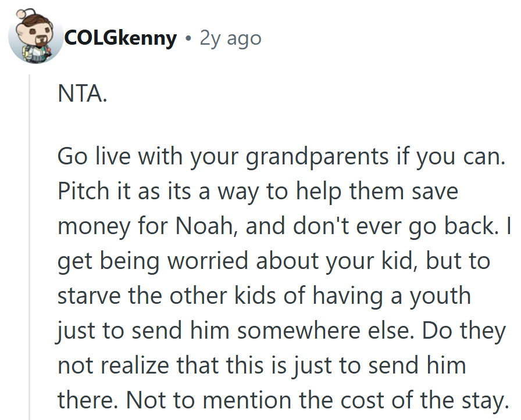Open the COLGkenny username profile link
This screenshot has height=420, width=521.
[x=121, y=38]
